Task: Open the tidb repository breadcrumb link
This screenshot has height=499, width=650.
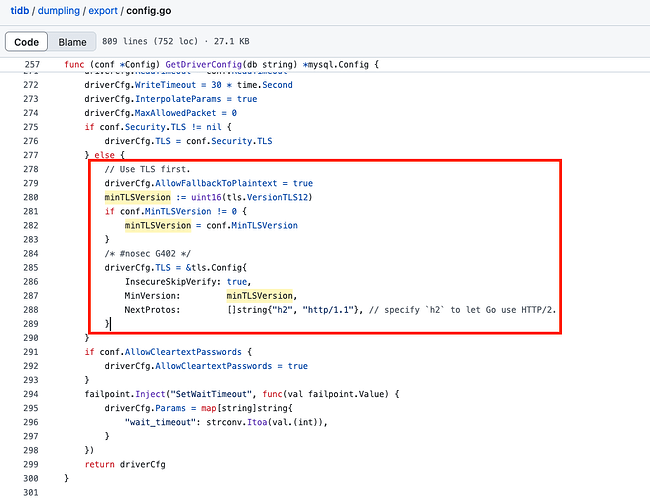Action: tap(19, 11)
